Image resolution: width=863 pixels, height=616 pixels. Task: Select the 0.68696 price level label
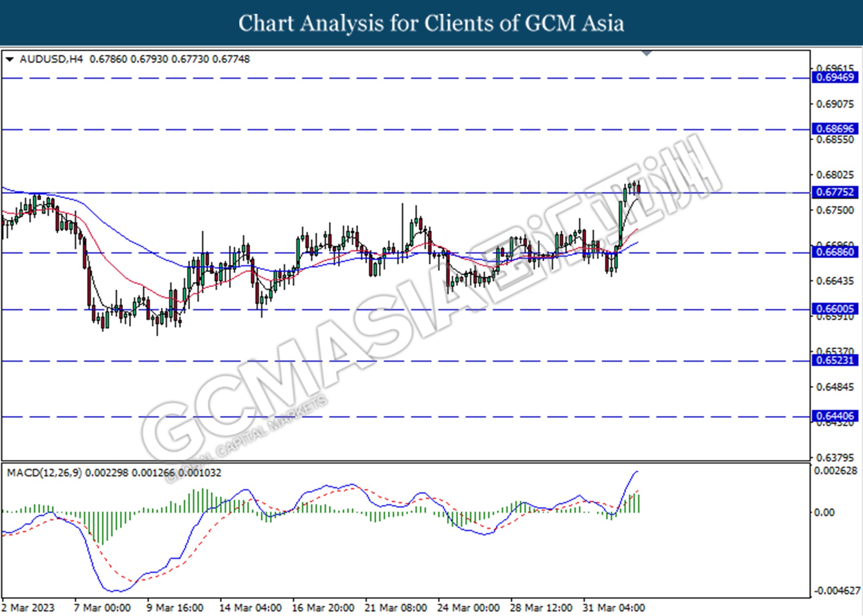point(835,129)
